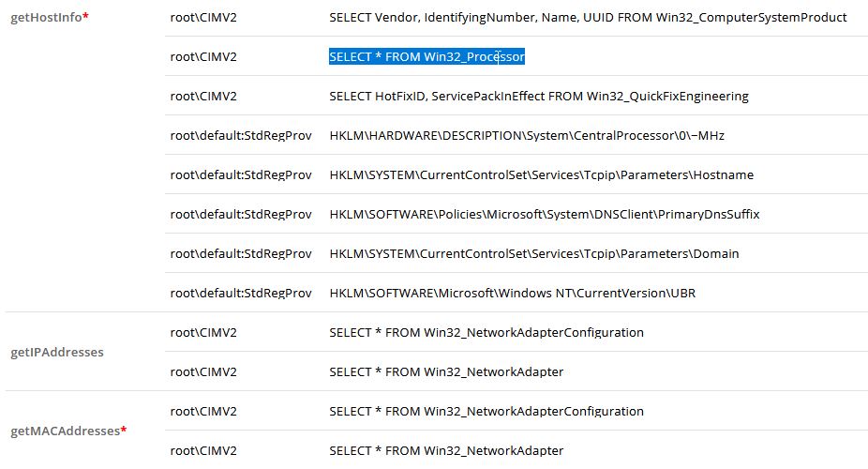The width and height of the screenshot is (868, 469).
Task: Select the PrimaryDnsSuffix registry path
Action: 545,215
